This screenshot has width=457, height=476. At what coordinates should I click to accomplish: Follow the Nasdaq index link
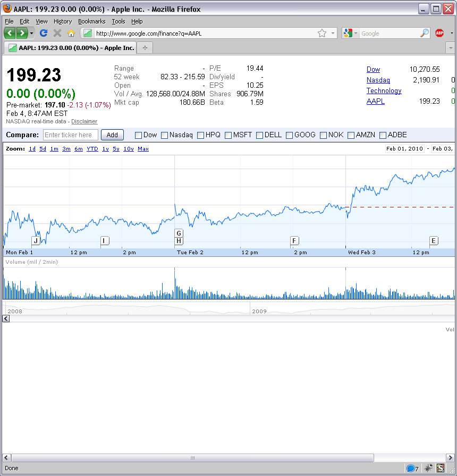pos(377,80)
